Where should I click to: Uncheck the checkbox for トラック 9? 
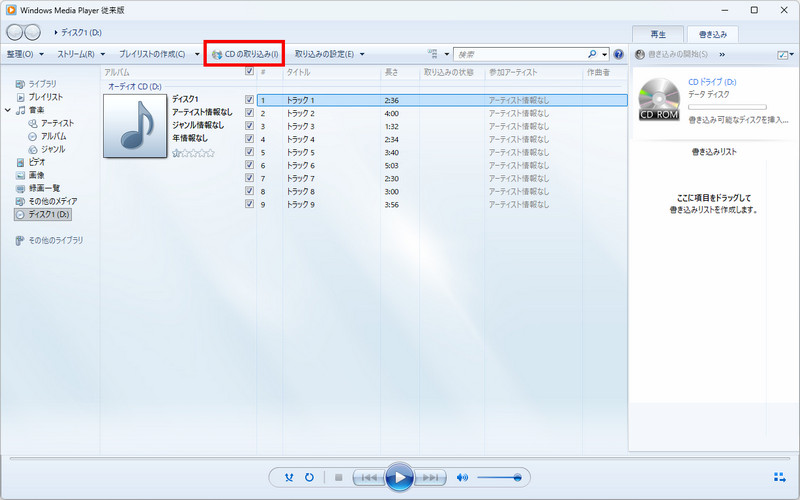tap(249, 204)
